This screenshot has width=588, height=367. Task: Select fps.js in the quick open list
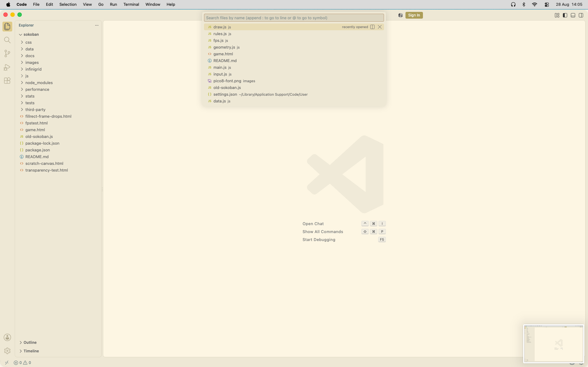click(x=294, y=41)
